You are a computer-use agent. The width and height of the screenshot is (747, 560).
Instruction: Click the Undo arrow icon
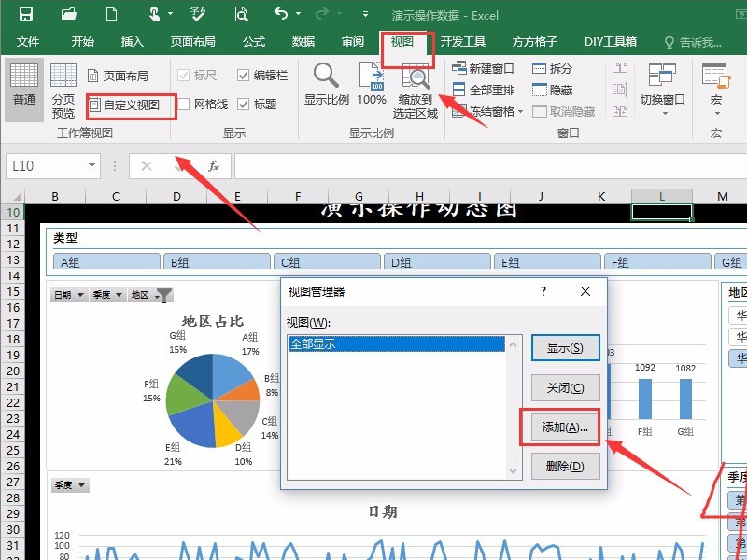281,14
